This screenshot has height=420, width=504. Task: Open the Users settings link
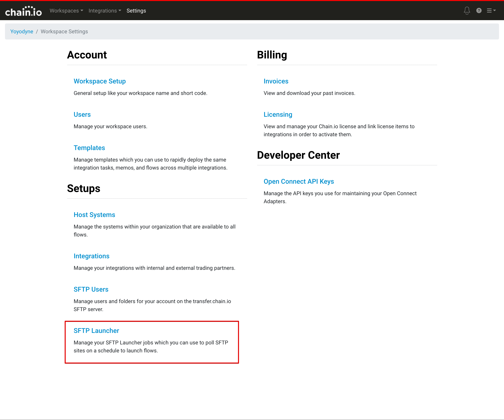(x=82, y=114)
